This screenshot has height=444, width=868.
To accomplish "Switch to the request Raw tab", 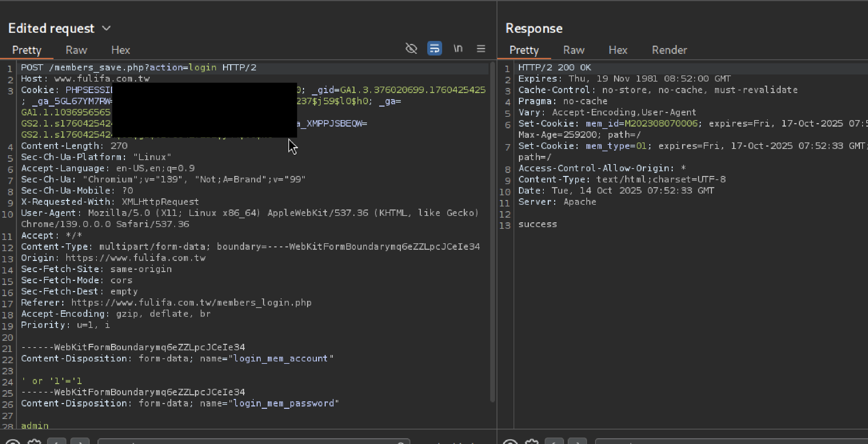I will tap(76, 50).
